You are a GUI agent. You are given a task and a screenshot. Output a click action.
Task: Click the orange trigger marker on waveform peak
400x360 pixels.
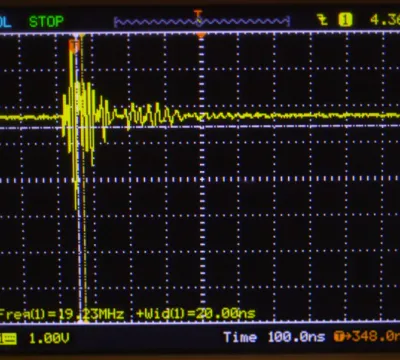pyautogui.click(x=74, y=46)
